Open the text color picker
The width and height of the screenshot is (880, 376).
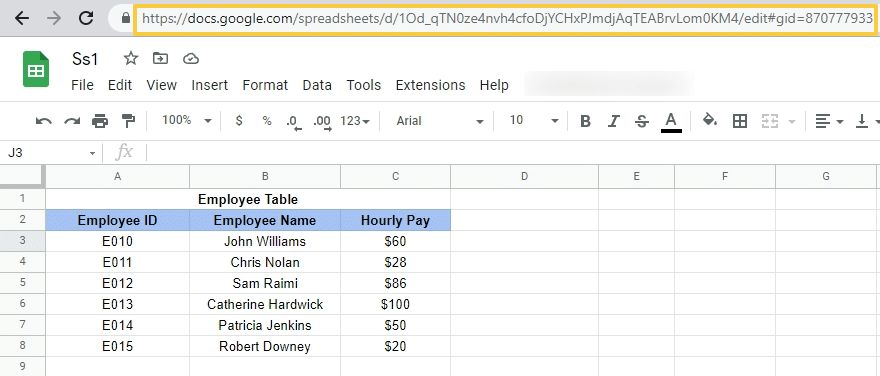click(x=671, y=122)
